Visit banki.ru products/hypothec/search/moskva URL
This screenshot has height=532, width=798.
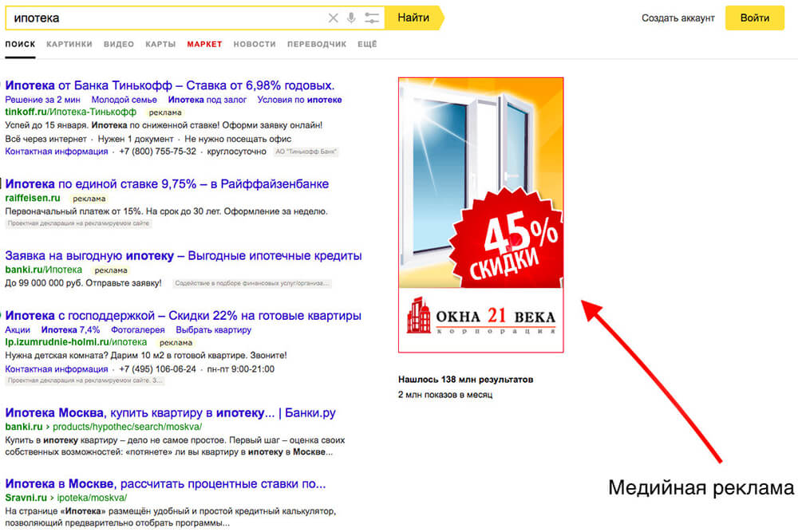click(103, 427)
